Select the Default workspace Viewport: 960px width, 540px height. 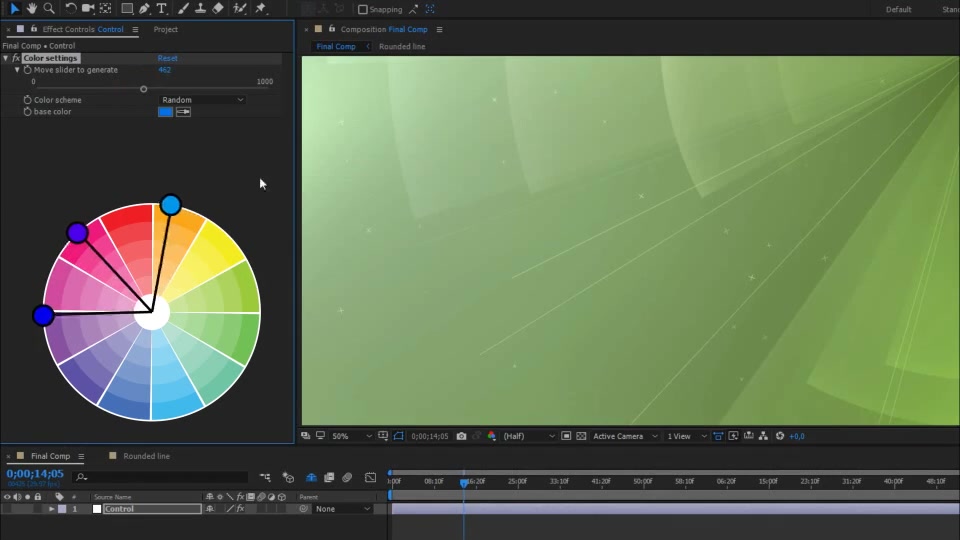point(898,9)
